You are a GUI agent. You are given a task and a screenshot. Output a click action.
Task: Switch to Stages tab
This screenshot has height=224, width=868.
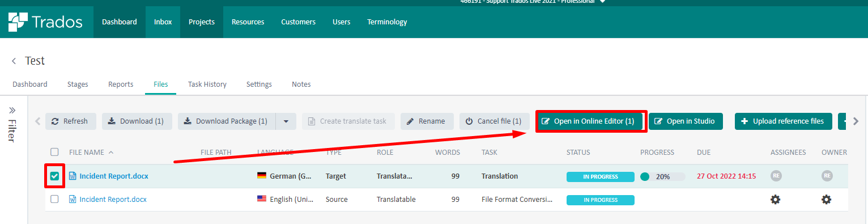(78, 84)
